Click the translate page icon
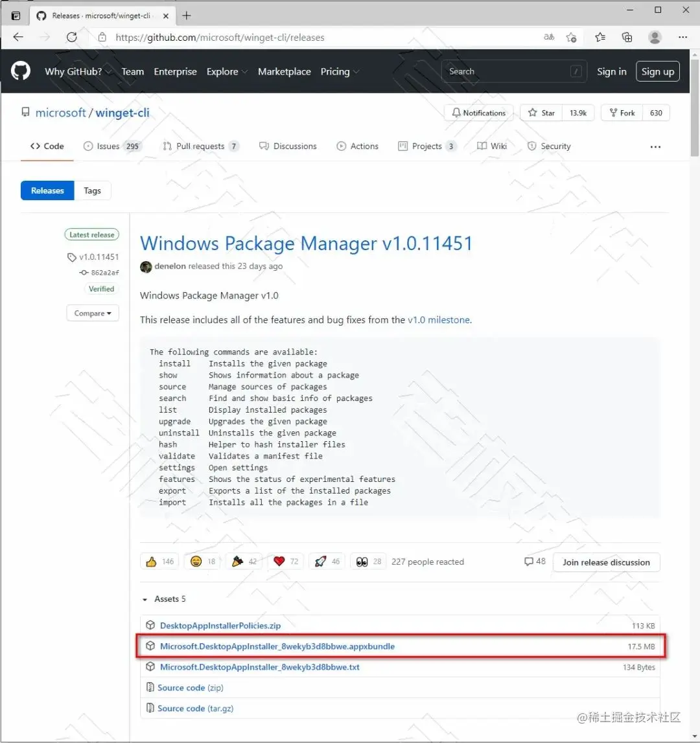The width and height of the screenshot is (700, 743). (x=549, y=37)
